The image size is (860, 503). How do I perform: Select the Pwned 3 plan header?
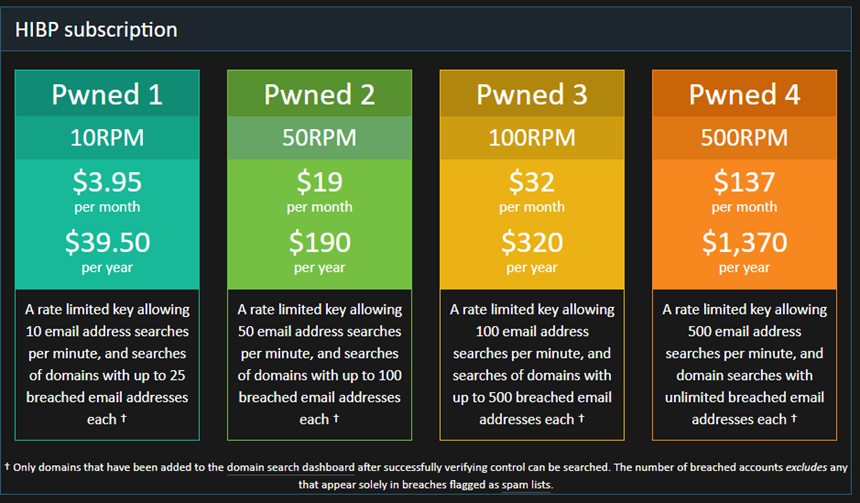pyautogui.click(x=531, y=94)
